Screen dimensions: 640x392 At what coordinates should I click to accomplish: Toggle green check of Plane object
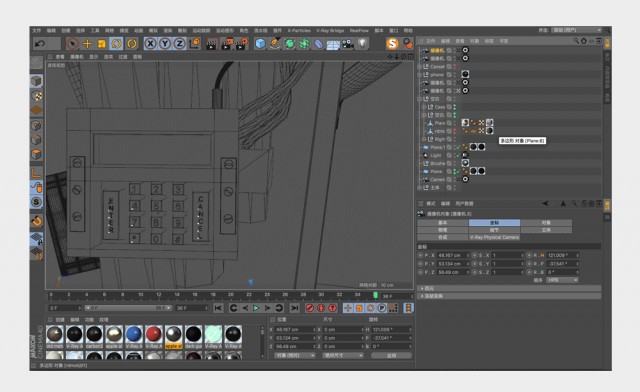tap(458, 172)
